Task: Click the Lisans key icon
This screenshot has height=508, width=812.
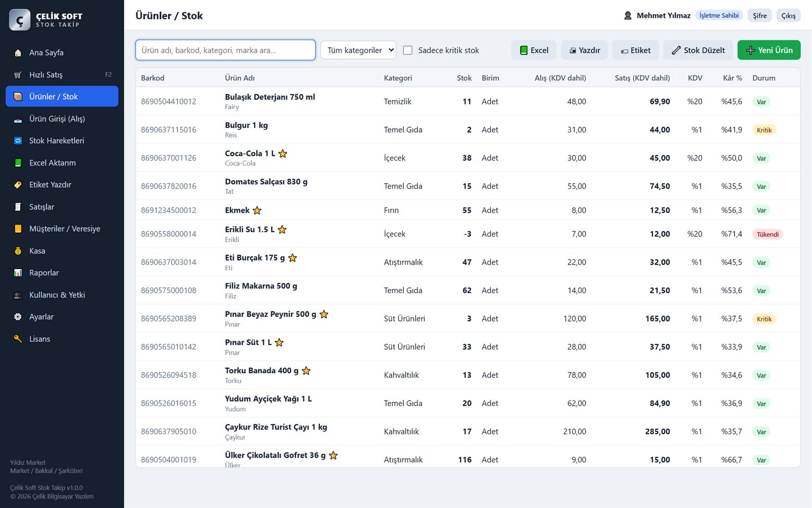Action: (x=18, y=339)
